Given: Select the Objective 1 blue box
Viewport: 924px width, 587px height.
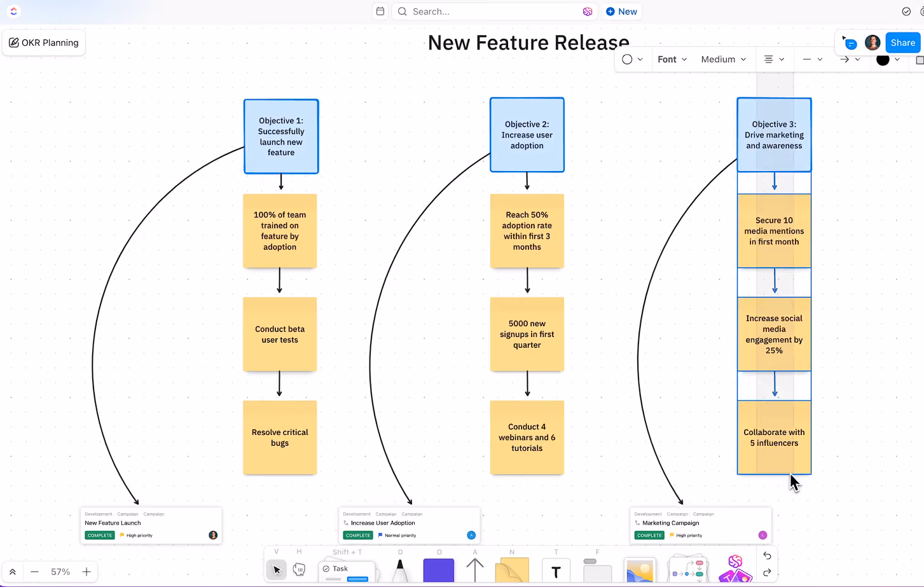Looking at the screenshot, I should (x=281, y=136).
